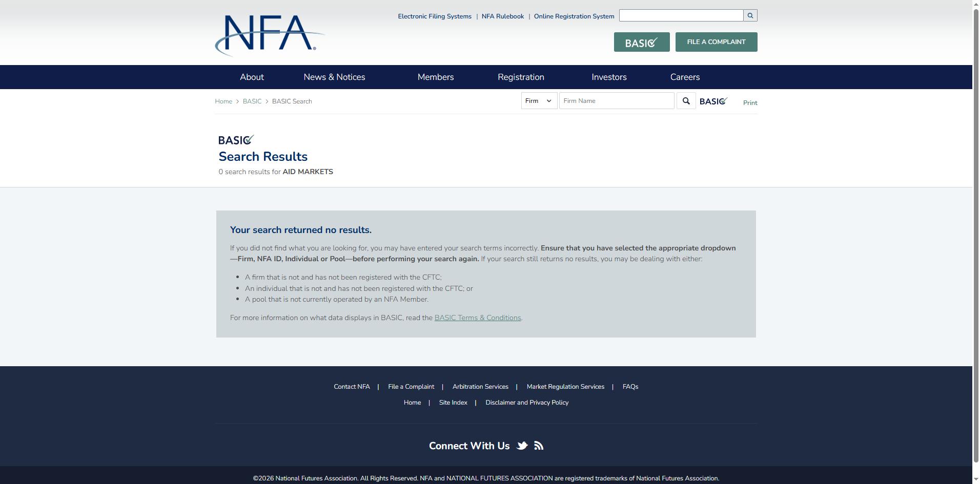Click the top site search magnifier button
980x484 pixels.
click(750, 15)
